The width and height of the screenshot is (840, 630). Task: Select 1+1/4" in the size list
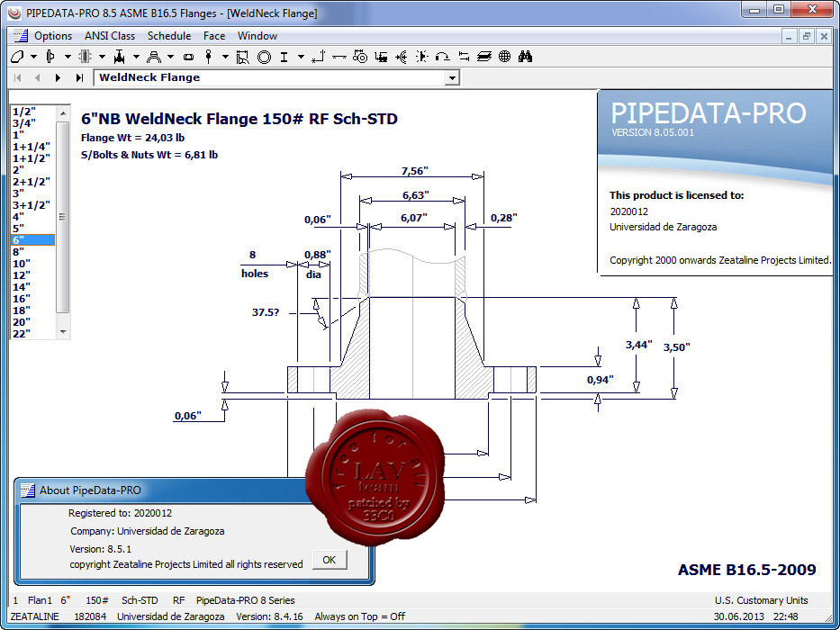tap(32, 146)
